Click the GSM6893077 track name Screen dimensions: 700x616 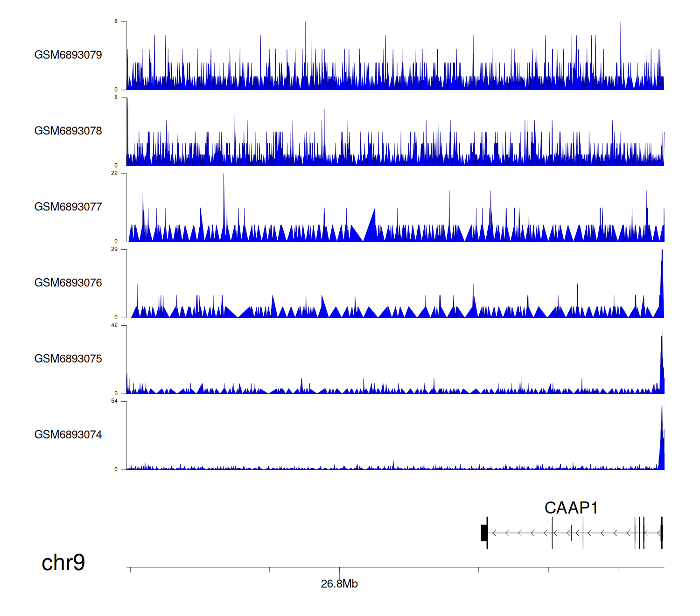pos(68,207)
